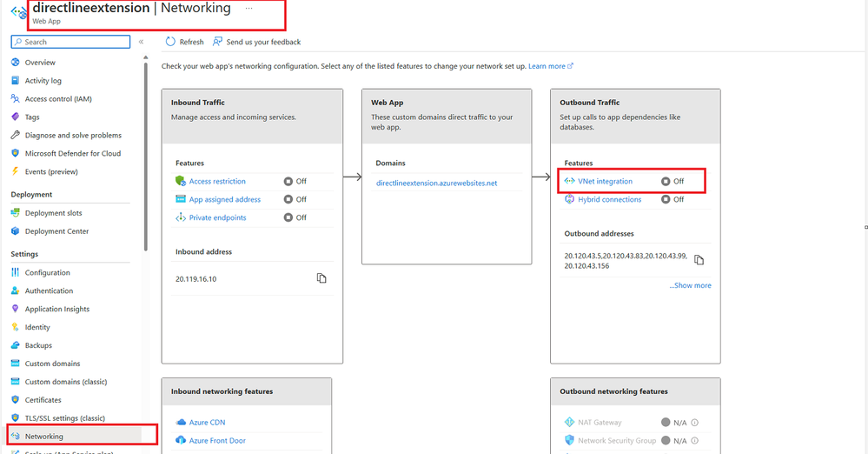Open VNet integration link
This screenshot has width=868, height=454.
tap(605, 181)
